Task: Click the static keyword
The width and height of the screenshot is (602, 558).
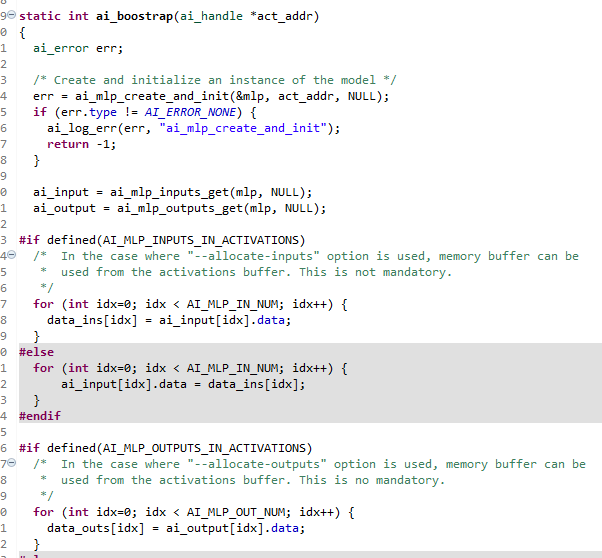Action: (40, 17)
